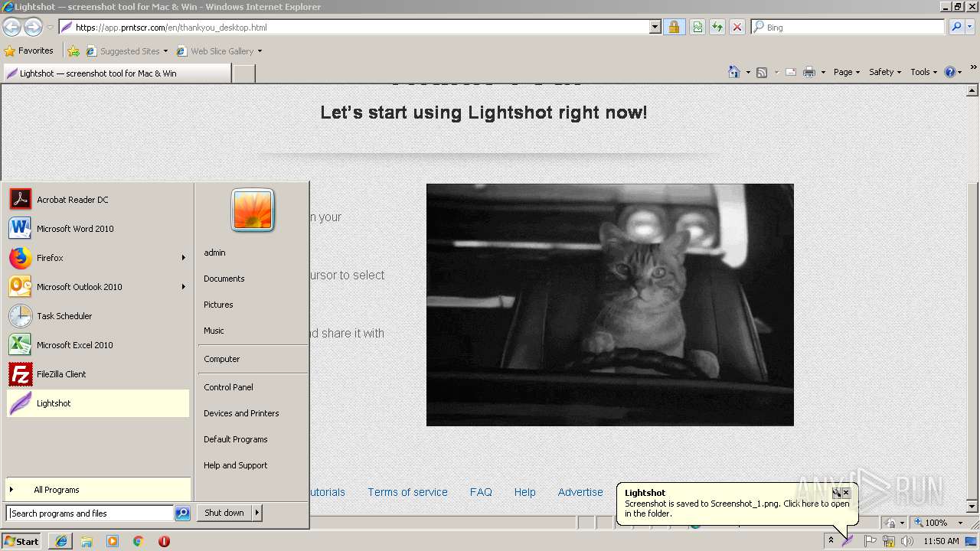Open Control Panel
This screenshot has width=980, height=551.
point(228,387)
